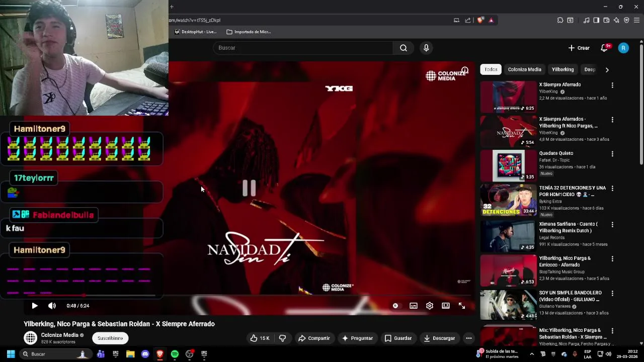The height and width of the screenshot is (362, 644).
Task: Save video with Guardar button
Action: [398, 338]
